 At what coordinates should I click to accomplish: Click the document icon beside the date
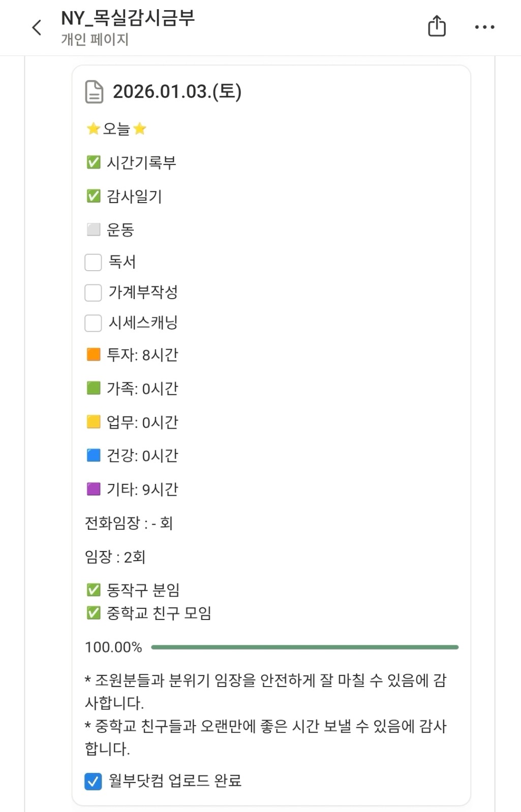[x=94, y=92]
